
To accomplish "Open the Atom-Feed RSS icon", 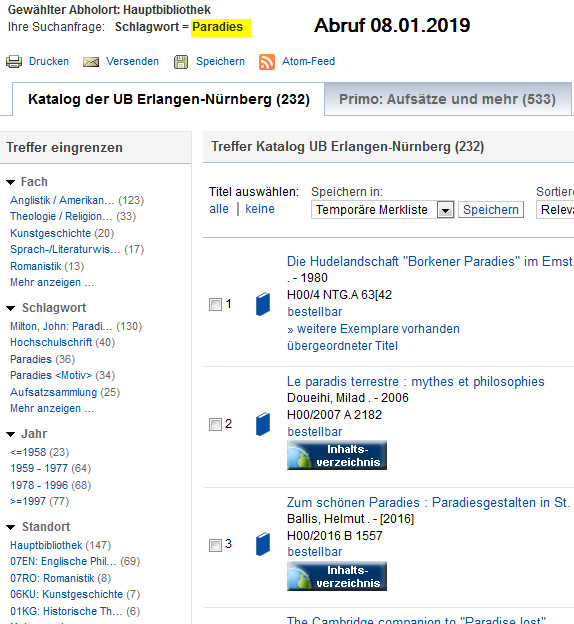I will point(267,62).
